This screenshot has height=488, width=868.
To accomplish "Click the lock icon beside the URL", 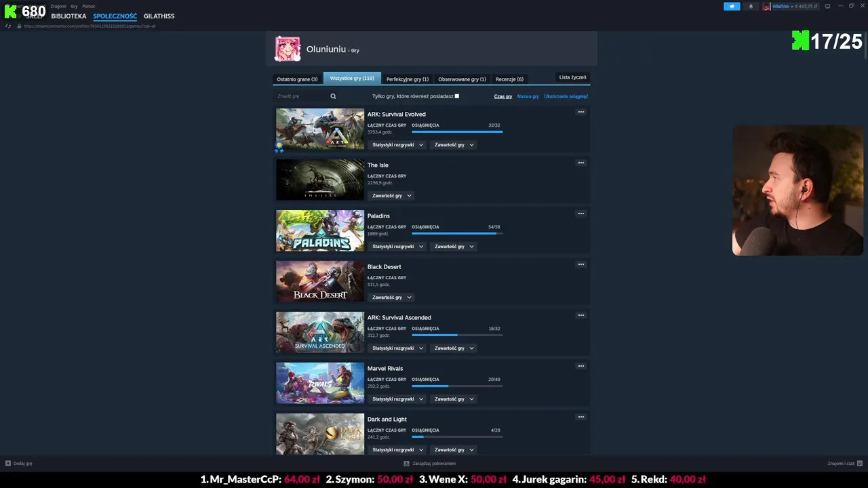I will coord(20,26).
